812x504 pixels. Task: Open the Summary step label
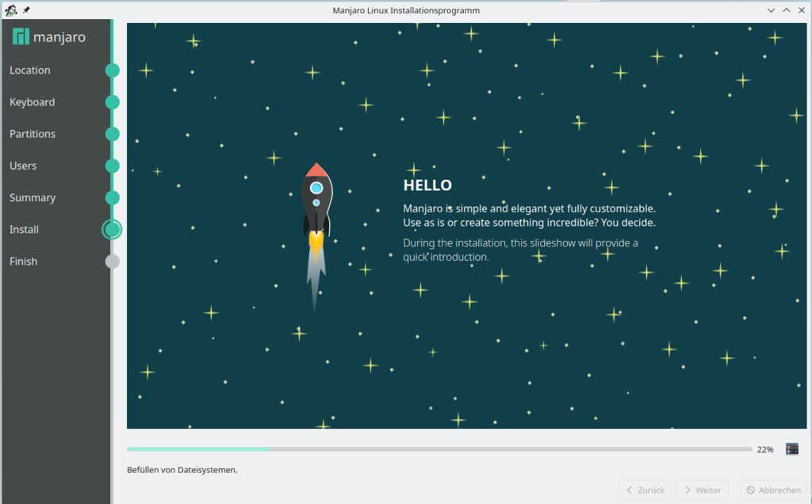click(x=33, y=197)
